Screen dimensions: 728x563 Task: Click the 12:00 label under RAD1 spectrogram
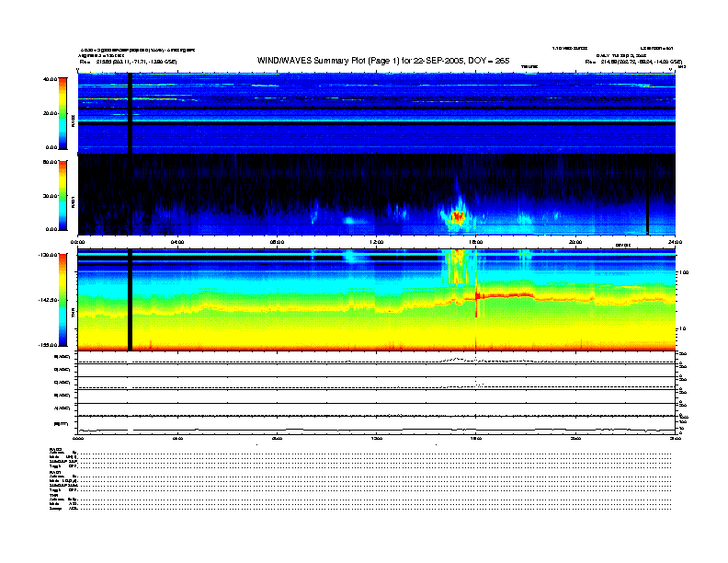(377, 242)
